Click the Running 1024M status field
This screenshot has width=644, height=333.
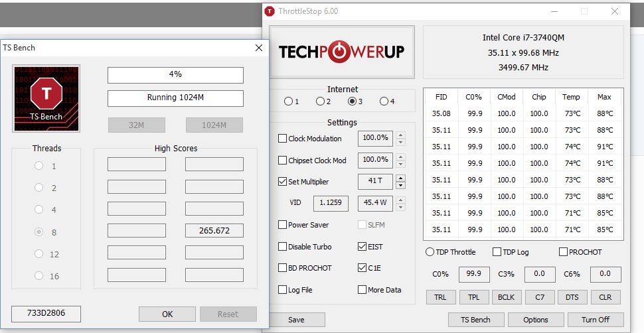pos(175,98)
